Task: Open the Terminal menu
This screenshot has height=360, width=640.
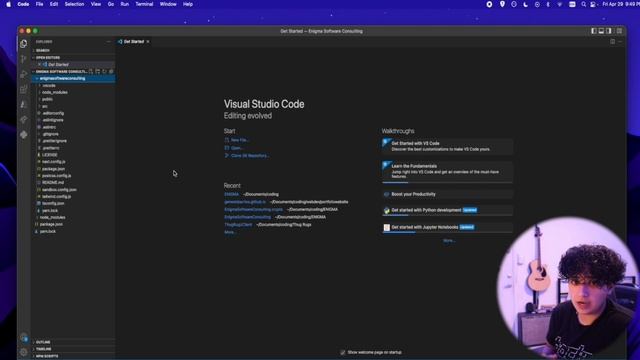Action: pyautogui.click(x=144, y=4)
